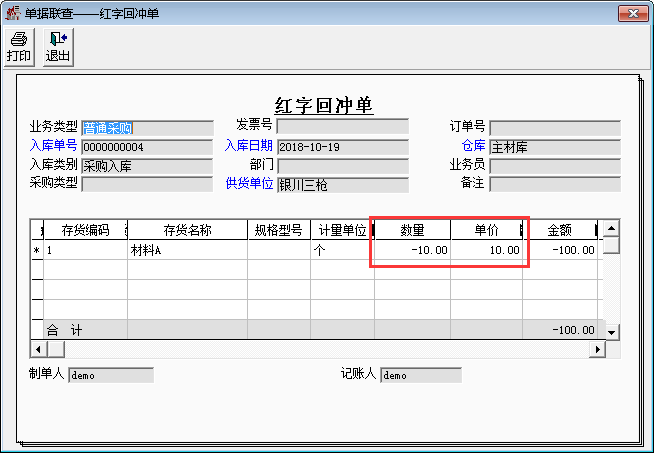Click the 打印 print icon
The width and height of the screenshot is (654, 453).
[19, 47]
